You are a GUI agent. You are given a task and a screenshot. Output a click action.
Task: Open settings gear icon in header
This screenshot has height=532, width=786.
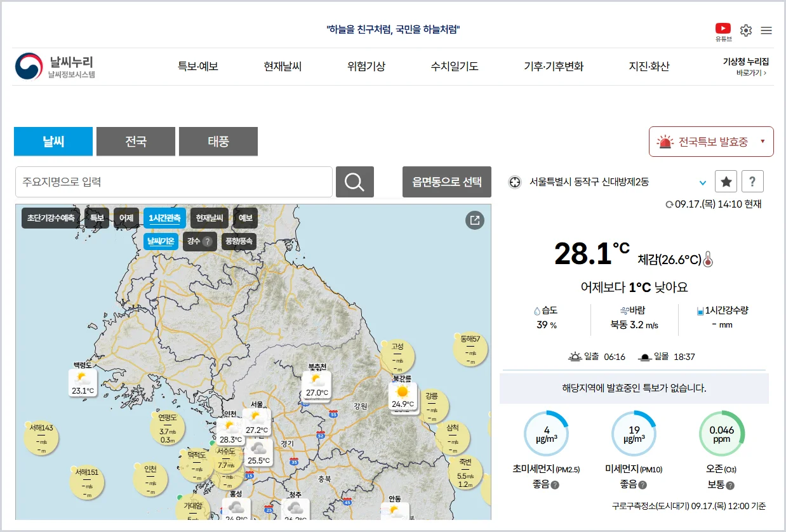coord(746,30)
